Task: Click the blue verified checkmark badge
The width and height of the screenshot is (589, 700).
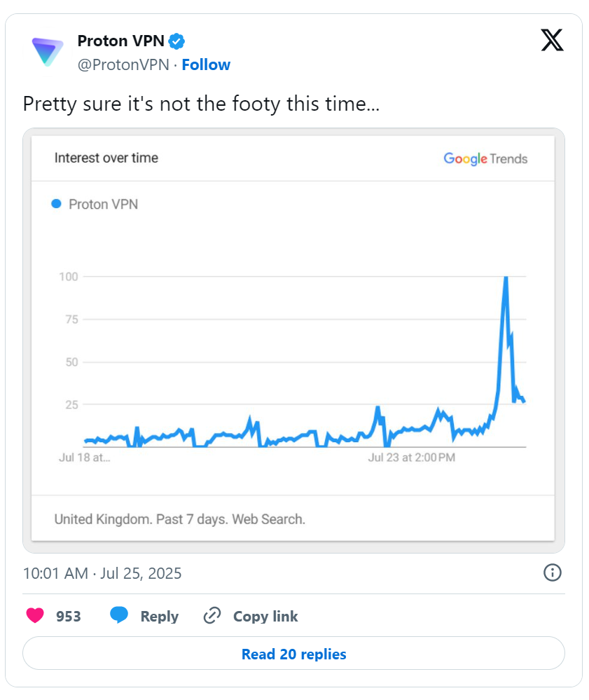Action: coord(176,41)
